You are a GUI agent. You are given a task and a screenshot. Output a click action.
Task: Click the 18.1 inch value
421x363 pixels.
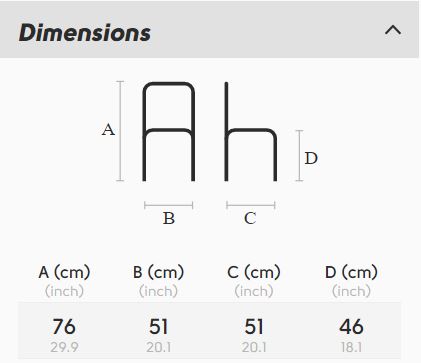351,347
